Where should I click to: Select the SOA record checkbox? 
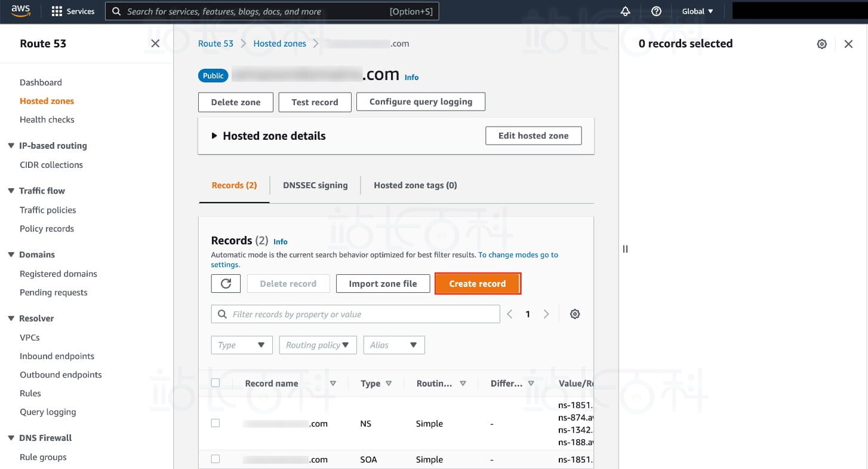216,459
